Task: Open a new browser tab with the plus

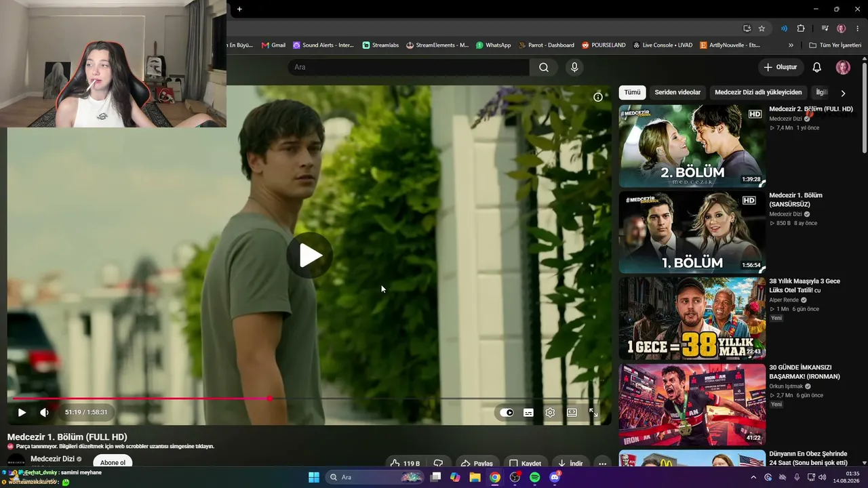Action: tap(239, 9)
